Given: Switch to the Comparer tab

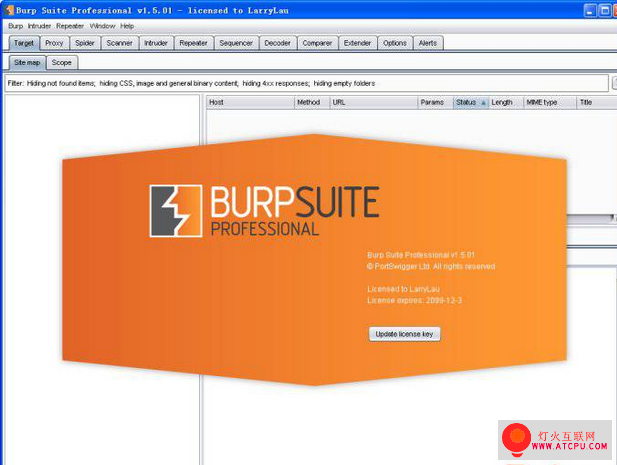Looking at the screenshot, I should (x=317, y=43).
